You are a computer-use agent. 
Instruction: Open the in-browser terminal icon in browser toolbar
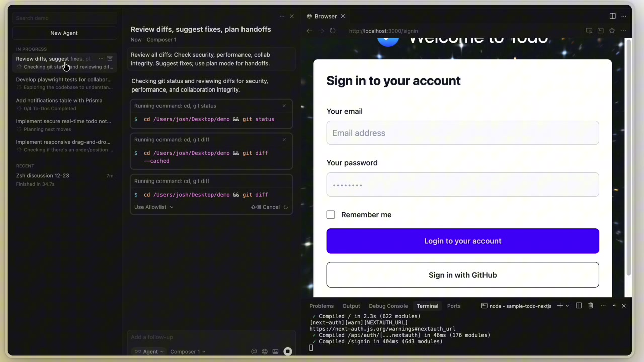(600, 31)
